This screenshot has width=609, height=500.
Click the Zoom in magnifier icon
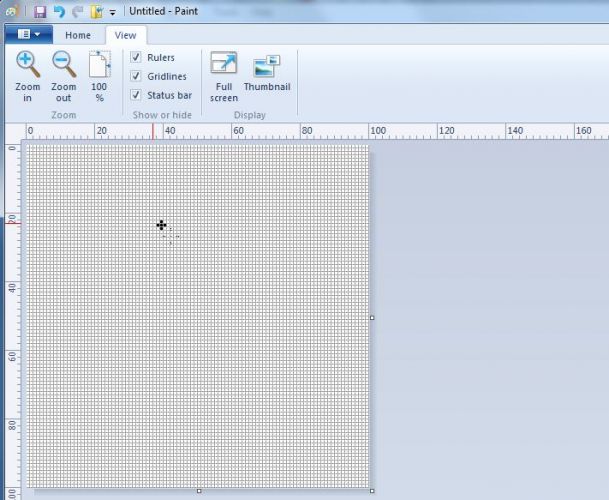28,64
